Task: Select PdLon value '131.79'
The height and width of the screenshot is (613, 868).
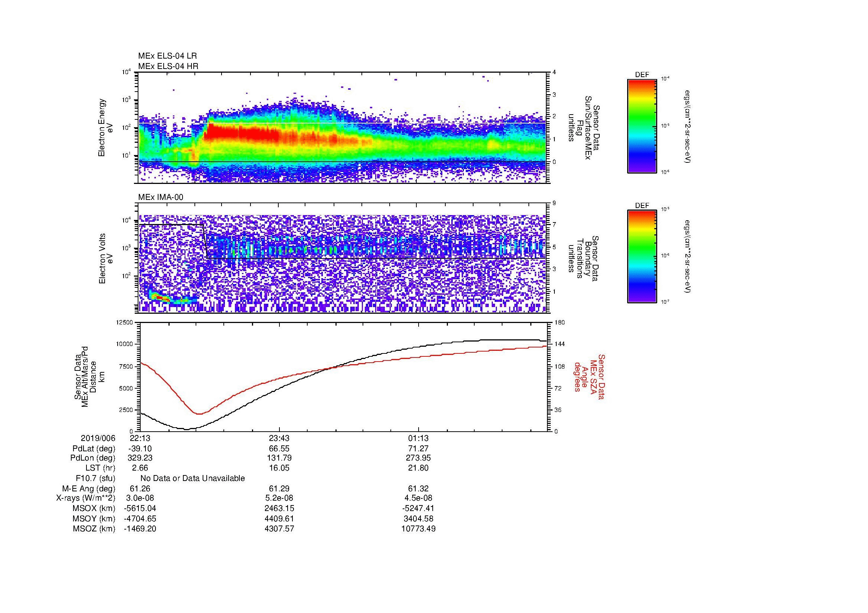Action: click(279, 458)
